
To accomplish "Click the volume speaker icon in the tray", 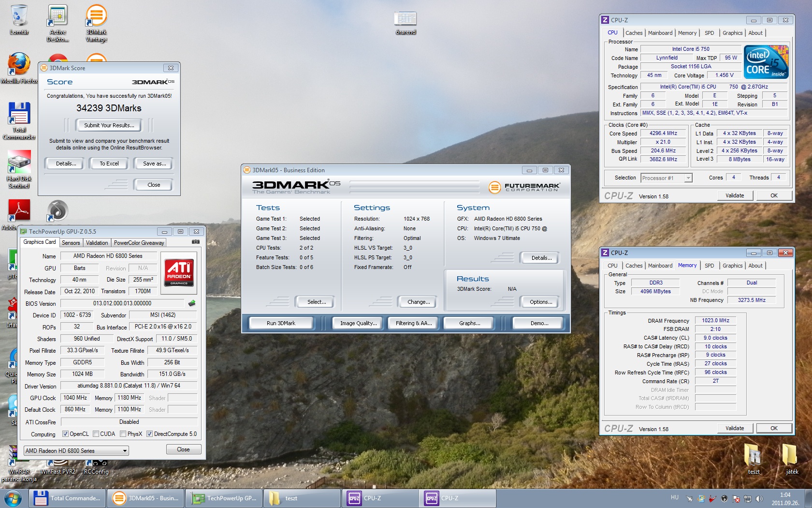I will tap(759, 498).
